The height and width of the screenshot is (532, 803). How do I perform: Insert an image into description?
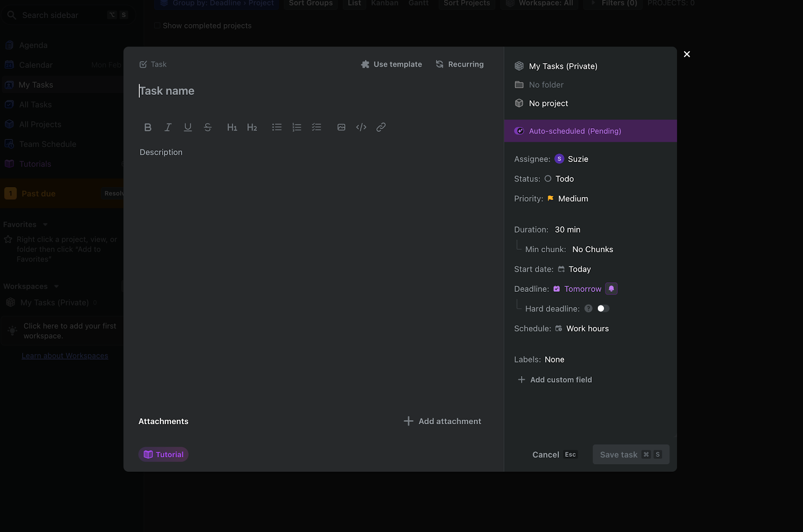pyautogui.click(x=341, y=127)
